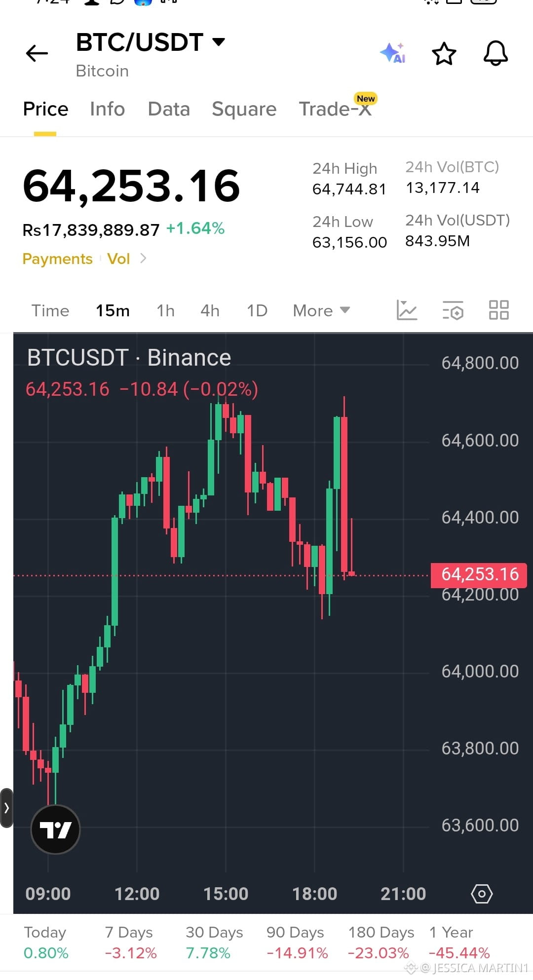Open chart indicators line-graph icon

point(407,310)
